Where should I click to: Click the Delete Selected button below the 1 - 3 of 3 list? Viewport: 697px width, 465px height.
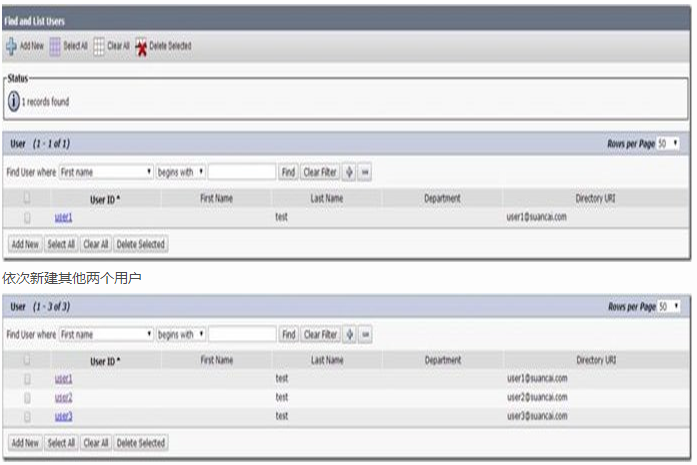pos(140,443)
